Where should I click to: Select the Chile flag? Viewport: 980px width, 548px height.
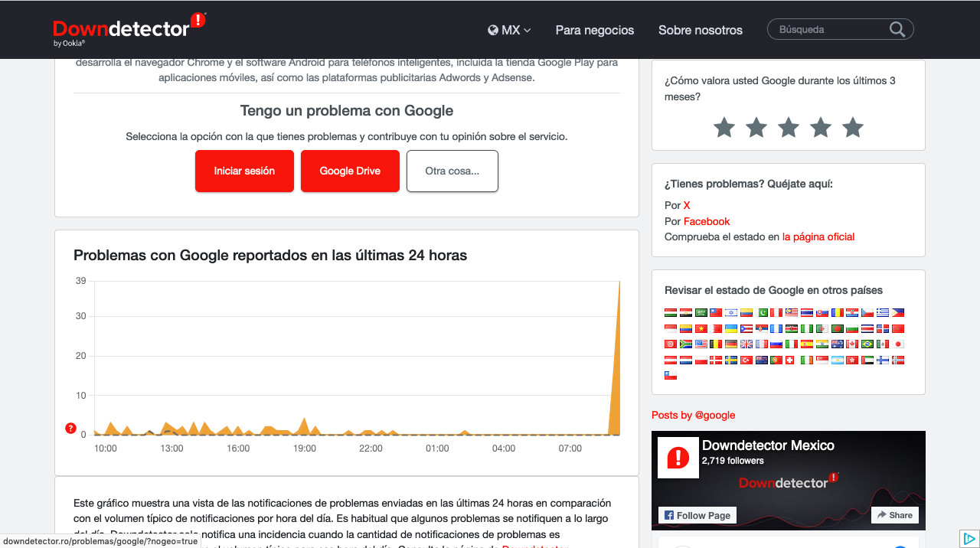pyautogui.click(x=671, y=375)
